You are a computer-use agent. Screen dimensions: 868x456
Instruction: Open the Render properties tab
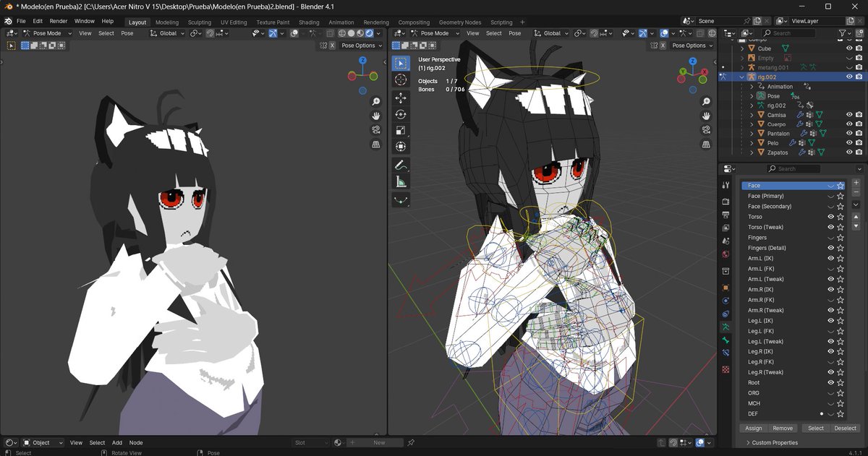pos(726,202)
